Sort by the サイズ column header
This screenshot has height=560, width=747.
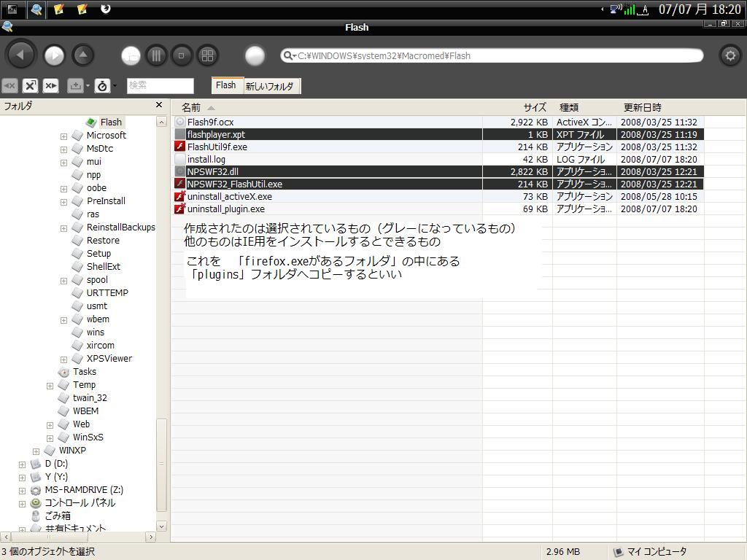coord(535,108)
